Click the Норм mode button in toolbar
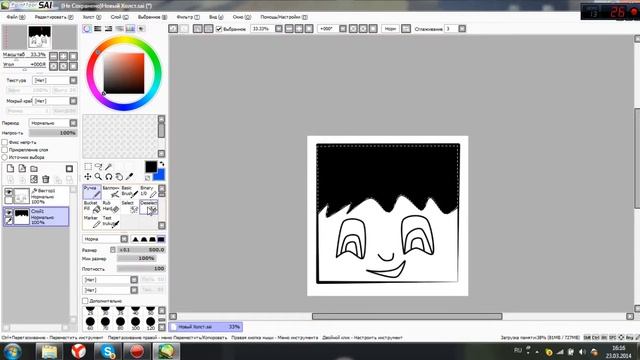The image size is (640, 360). [x=390, y=29]
